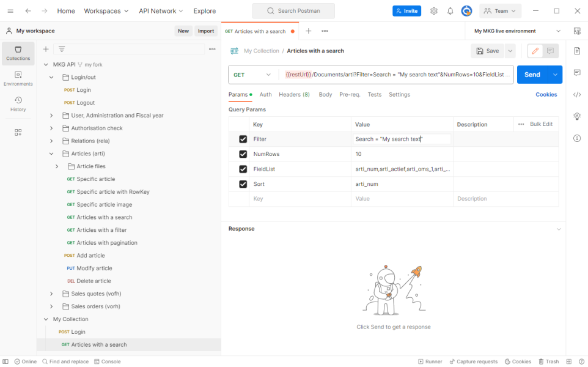Open the user avatar icon

(466, 11)
